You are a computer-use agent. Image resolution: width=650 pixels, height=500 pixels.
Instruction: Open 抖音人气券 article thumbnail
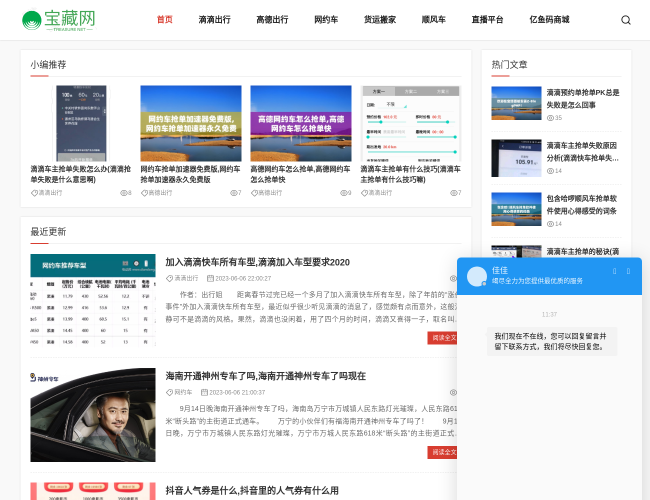tap(93, 491)
